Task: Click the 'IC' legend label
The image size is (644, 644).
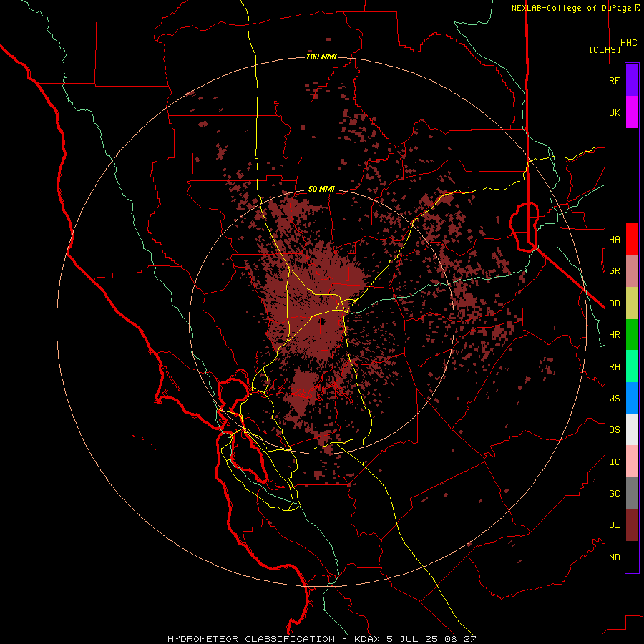Action: [x=614, y=462]
